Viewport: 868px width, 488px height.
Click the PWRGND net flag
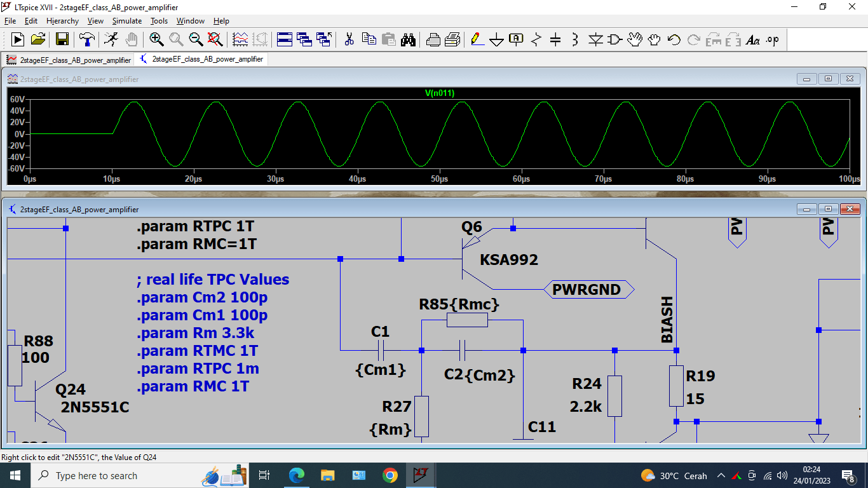coord(589,290)
